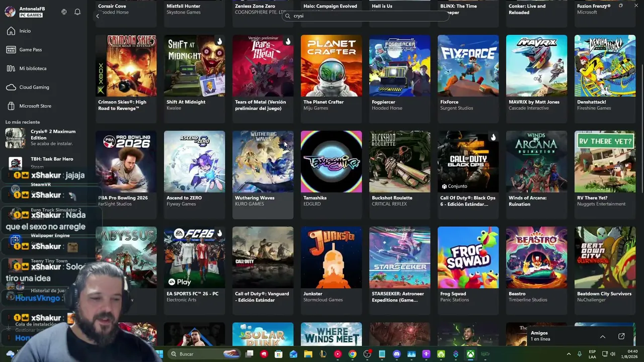Click the taskbar Buscar search box
This screenshot has width=644, height=362.
pos(204,354)
